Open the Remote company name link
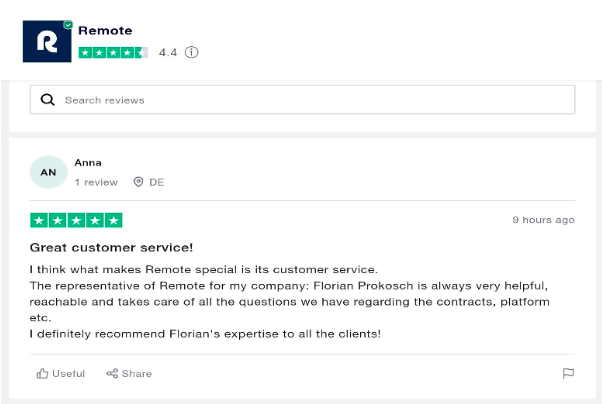The image size is (602, 404). 105,30
